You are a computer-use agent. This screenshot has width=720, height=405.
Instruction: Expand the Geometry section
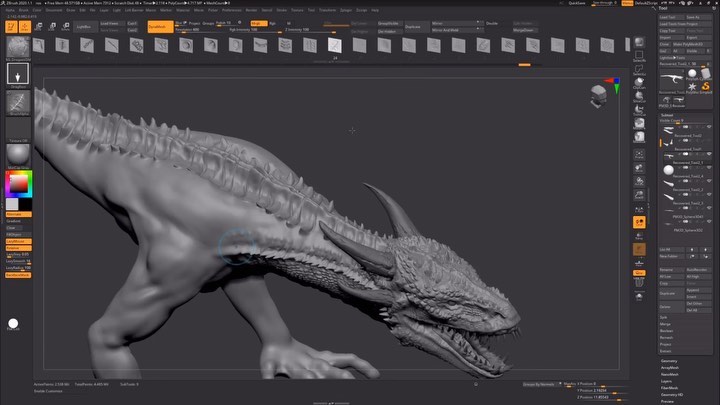[x=669, y=361]
